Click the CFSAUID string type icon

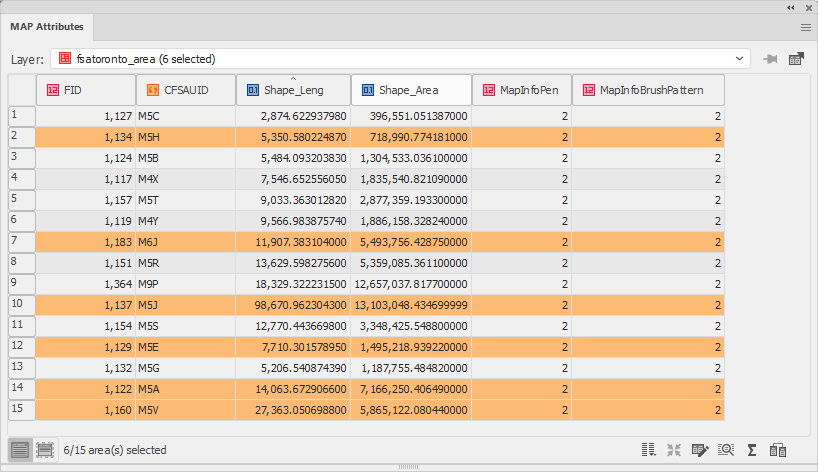153,90
